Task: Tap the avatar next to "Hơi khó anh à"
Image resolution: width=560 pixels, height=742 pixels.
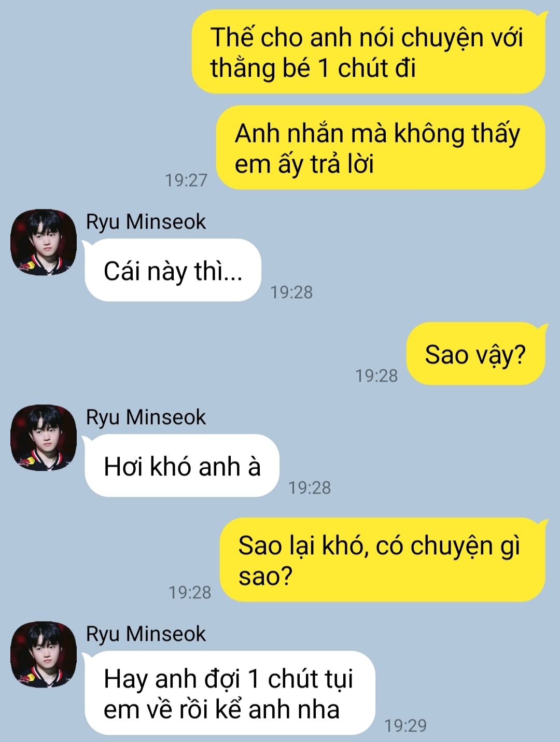Action: (x=44, y=438)
